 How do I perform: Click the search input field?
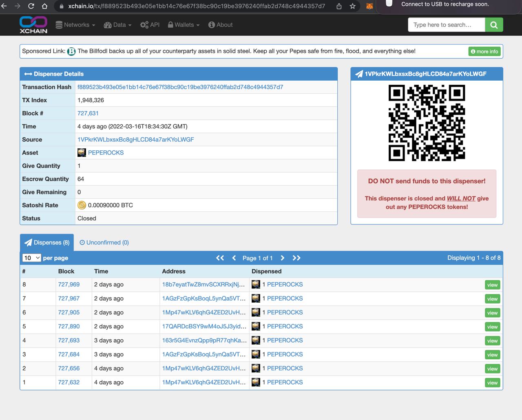tap(447, 25)
